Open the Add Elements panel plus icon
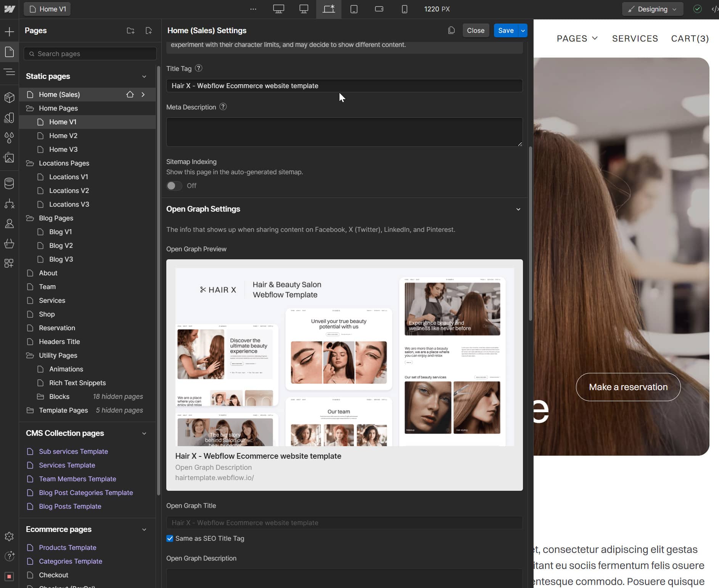The width and height of the screenshot is (719, 588). click(x=9, y=31)
